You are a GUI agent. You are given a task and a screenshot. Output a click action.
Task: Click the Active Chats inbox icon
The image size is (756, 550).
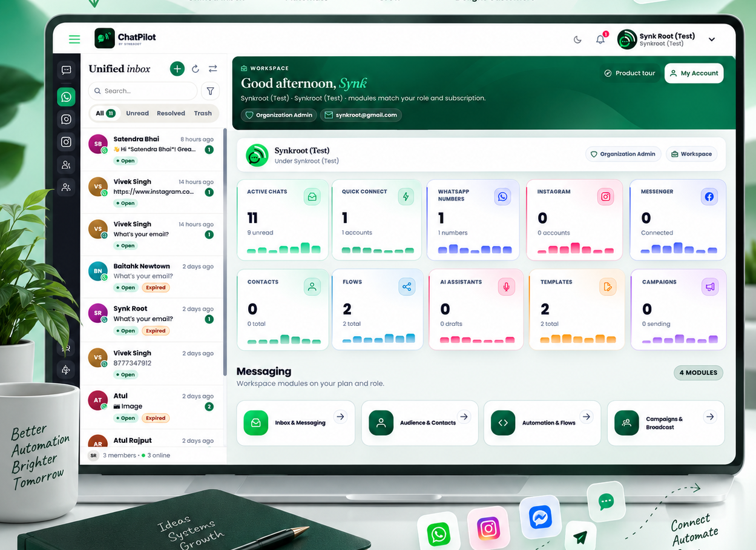pyautogui.click(x=312, y=196)
